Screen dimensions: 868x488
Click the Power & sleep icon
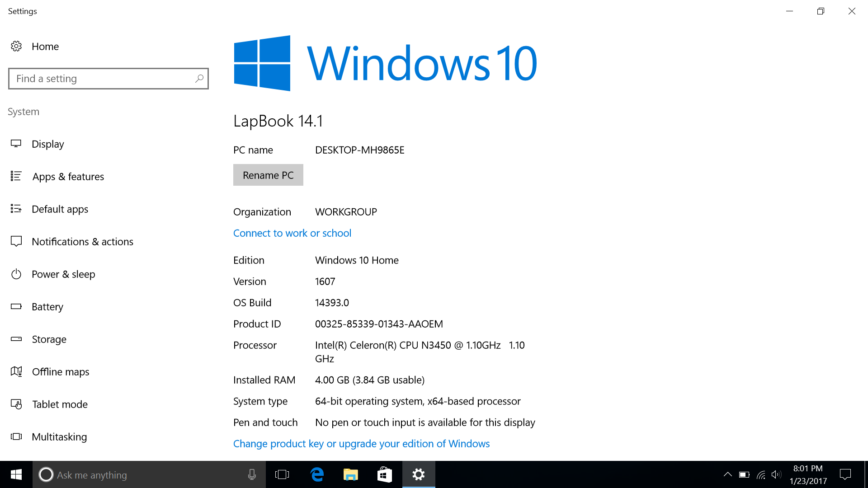click(x=16, y=274)
